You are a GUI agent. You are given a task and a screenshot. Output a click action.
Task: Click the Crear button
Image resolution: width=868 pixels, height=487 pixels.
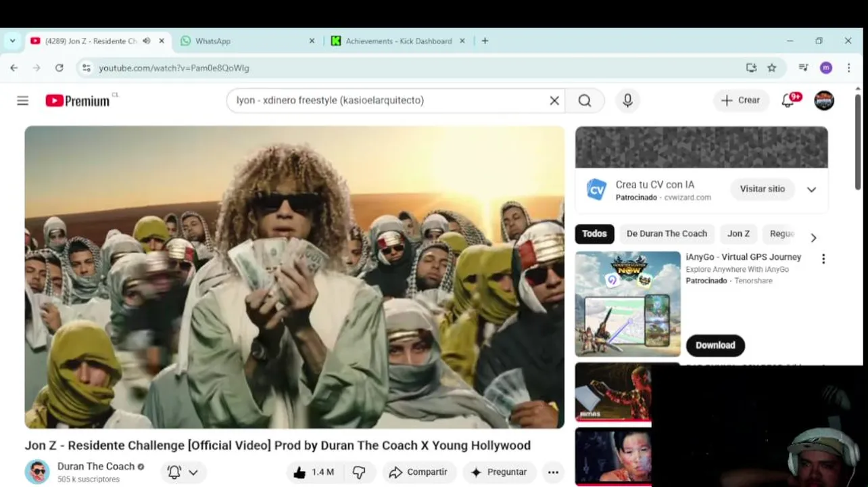(x=741, y=100)
